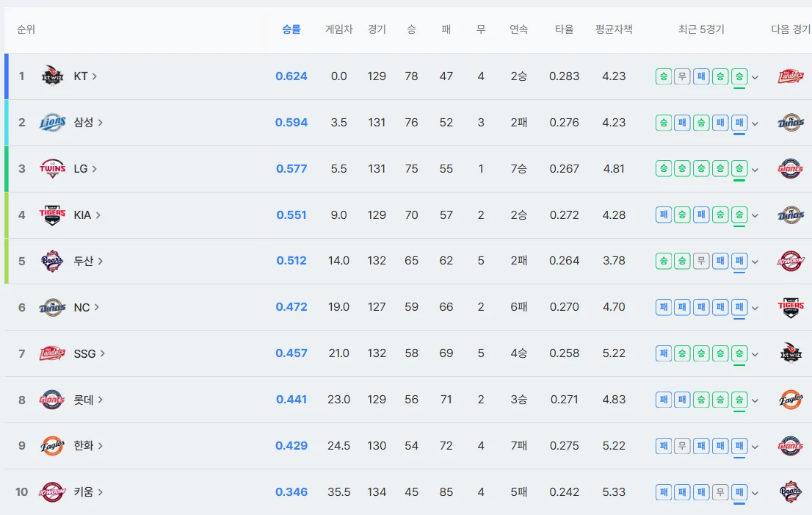This screenshot has width=812, height=515.
Task: Click LG's streak value 7승
Action: pos(518,168)
